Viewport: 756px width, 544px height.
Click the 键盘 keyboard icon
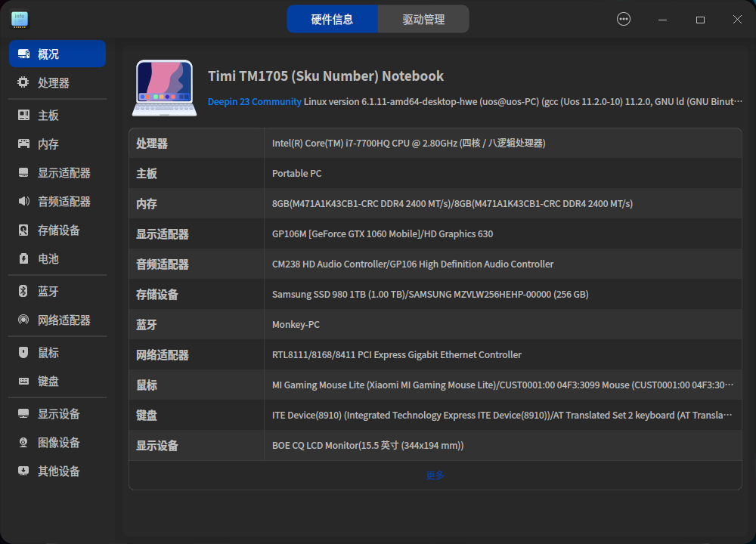tap(23, 381)
